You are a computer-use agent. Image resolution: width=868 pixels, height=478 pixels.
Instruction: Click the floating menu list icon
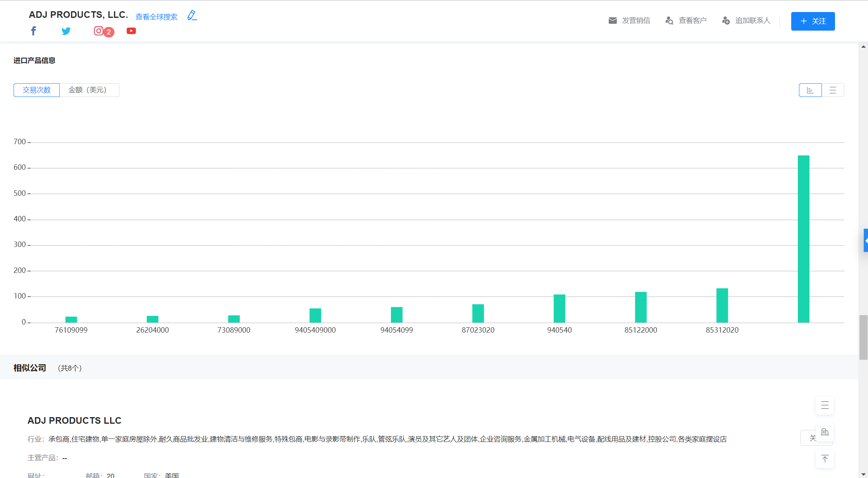tap(825, 406)
